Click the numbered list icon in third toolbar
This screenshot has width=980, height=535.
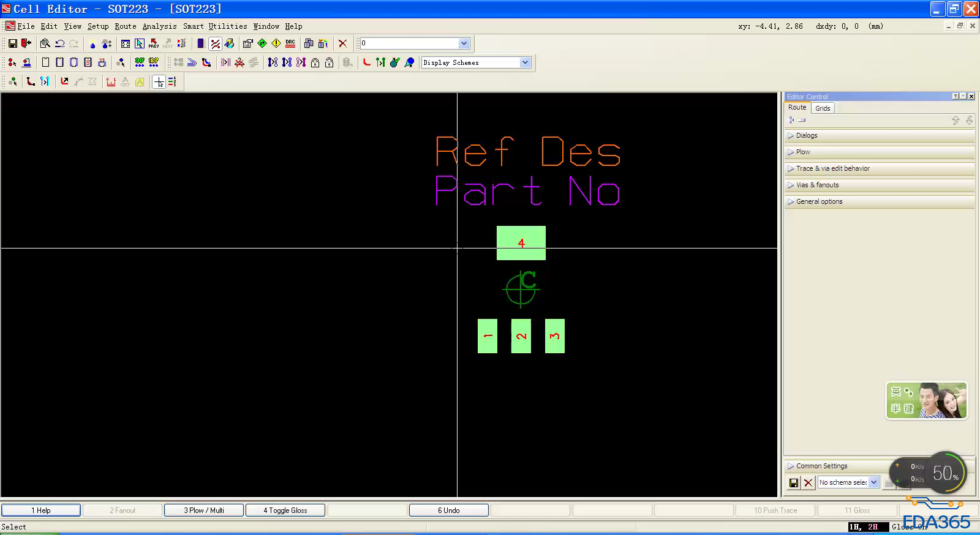click(x=172, y=81)
